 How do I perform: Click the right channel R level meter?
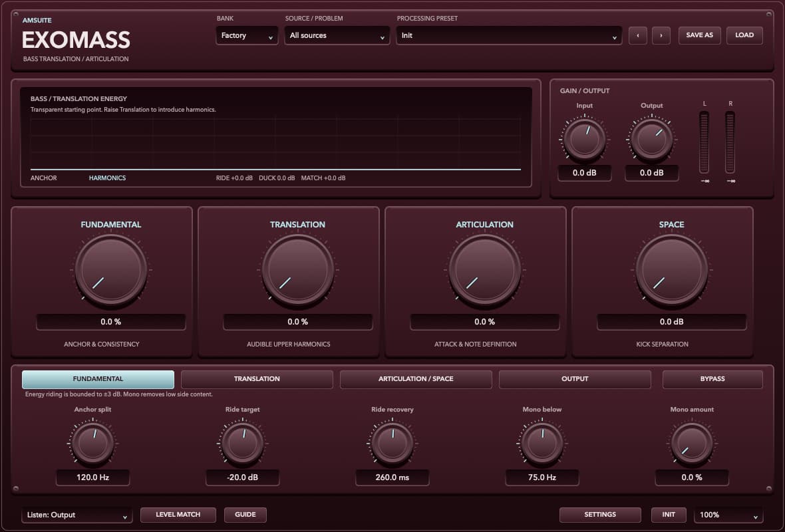730,142
